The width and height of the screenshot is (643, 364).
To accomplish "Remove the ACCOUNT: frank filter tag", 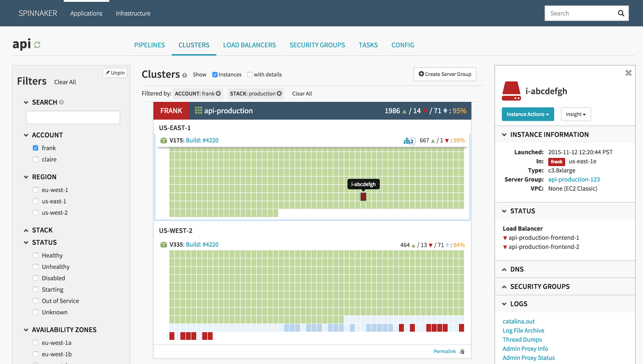I will point(218,94).
